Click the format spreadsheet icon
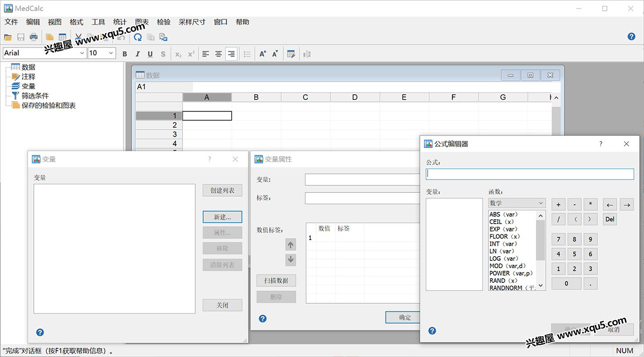The image size is (644, 357). point(291,54)
